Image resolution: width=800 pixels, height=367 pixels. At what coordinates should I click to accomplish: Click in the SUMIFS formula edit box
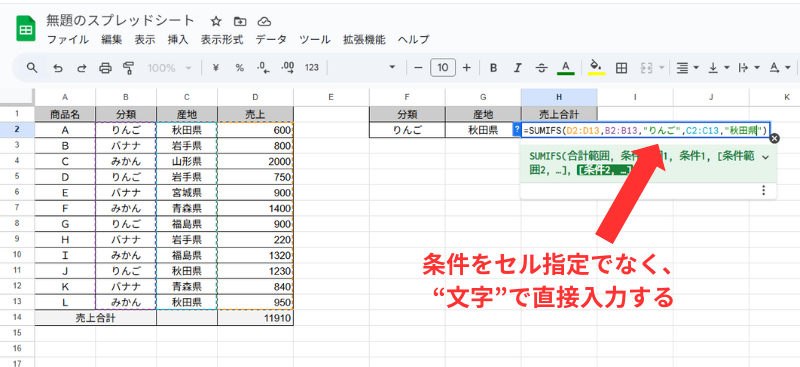point(645,130)
